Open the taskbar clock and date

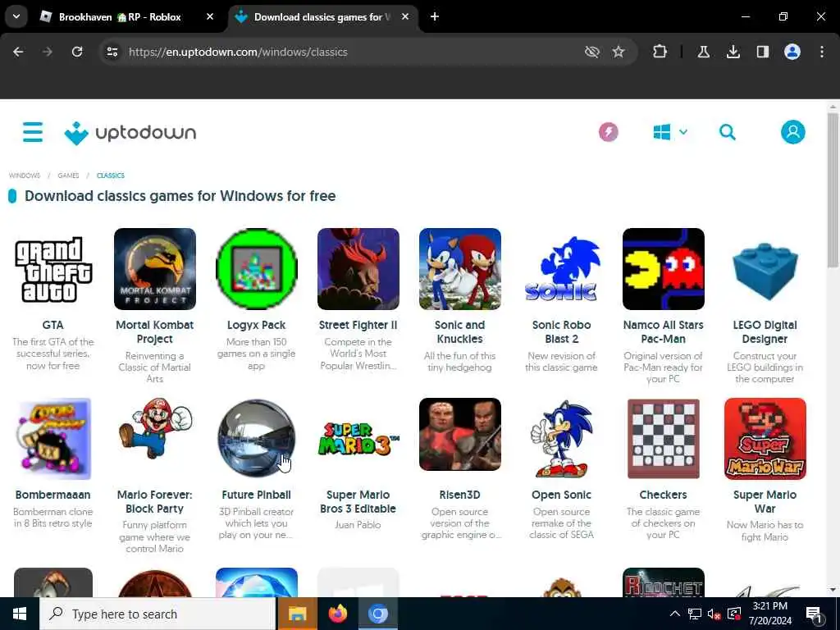[x=769, y=614]
